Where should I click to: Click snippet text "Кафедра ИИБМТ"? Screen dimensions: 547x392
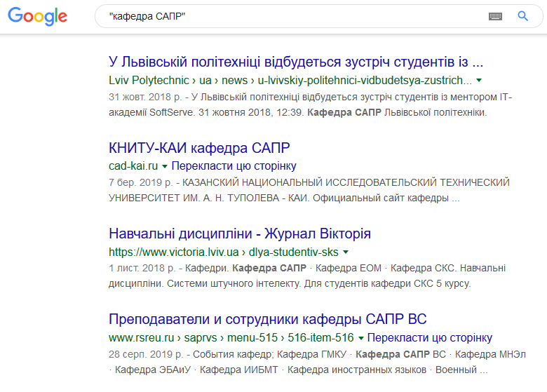(x=239, y=370)
